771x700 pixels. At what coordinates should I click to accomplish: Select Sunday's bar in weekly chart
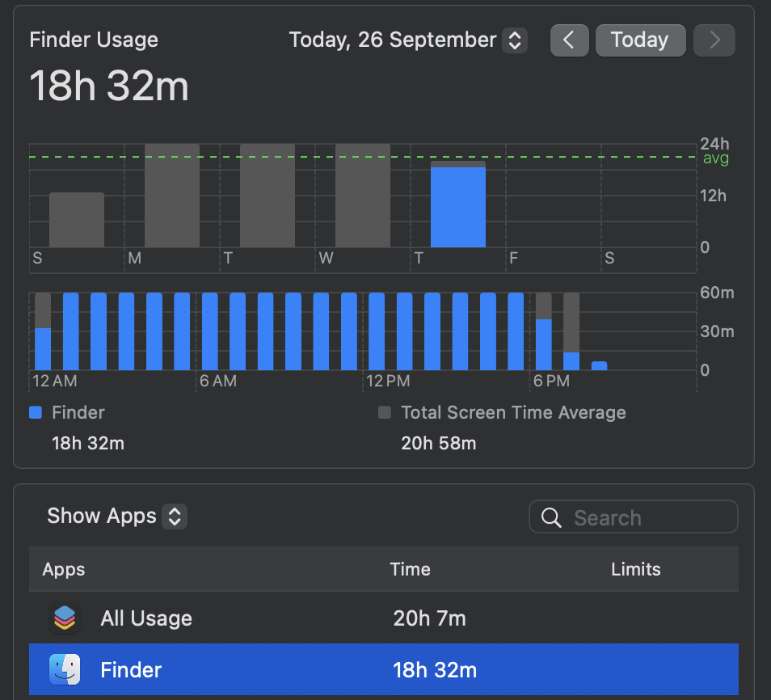77,220
